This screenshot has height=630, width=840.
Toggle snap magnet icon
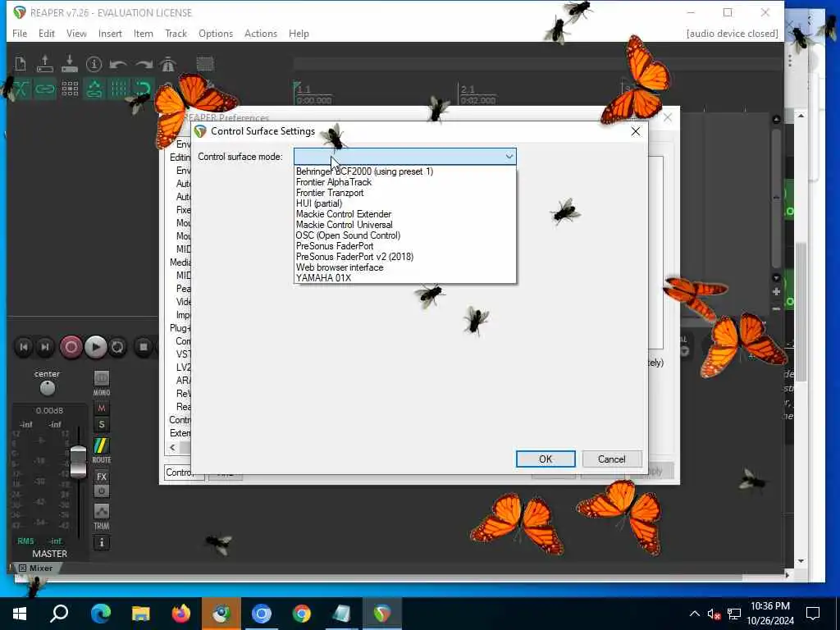coord(144,89)
